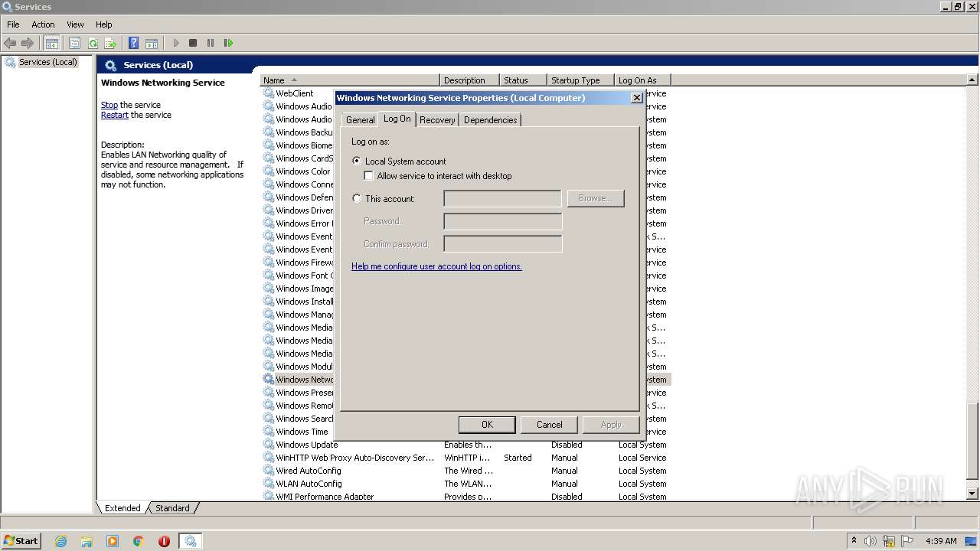Click the Pause Service toolbar icon
980x551 pixels.
coord(211,43)
